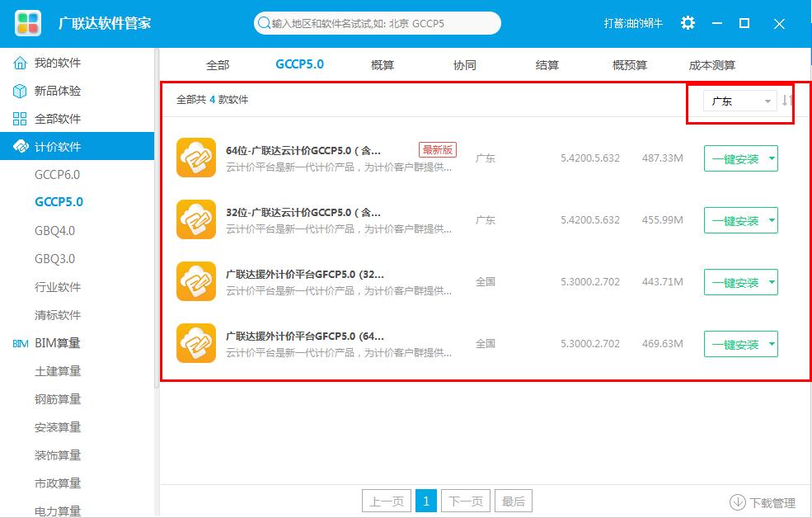Click the 487.33M size text

(662, 158)
